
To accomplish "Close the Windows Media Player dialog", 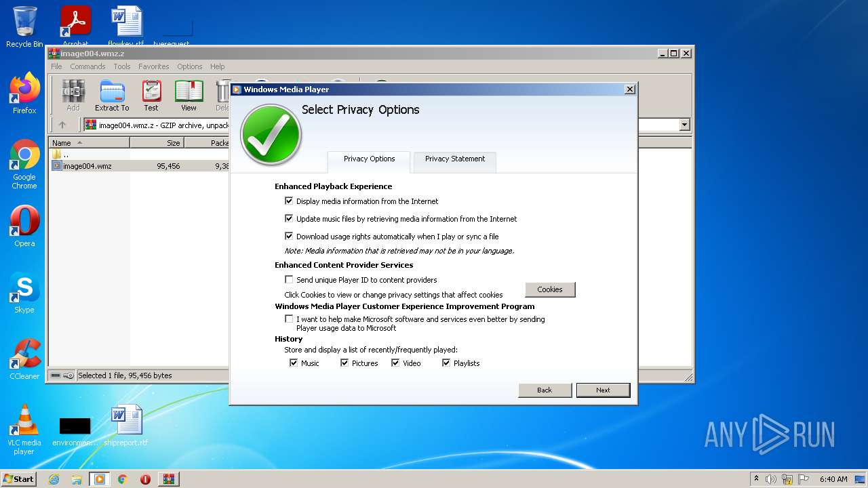I will [x=629, y=89].
